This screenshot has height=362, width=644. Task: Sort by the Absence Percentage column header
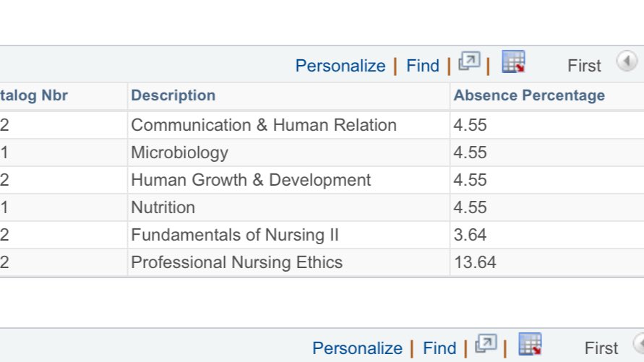pyautogui.click(x=529, y=95)
